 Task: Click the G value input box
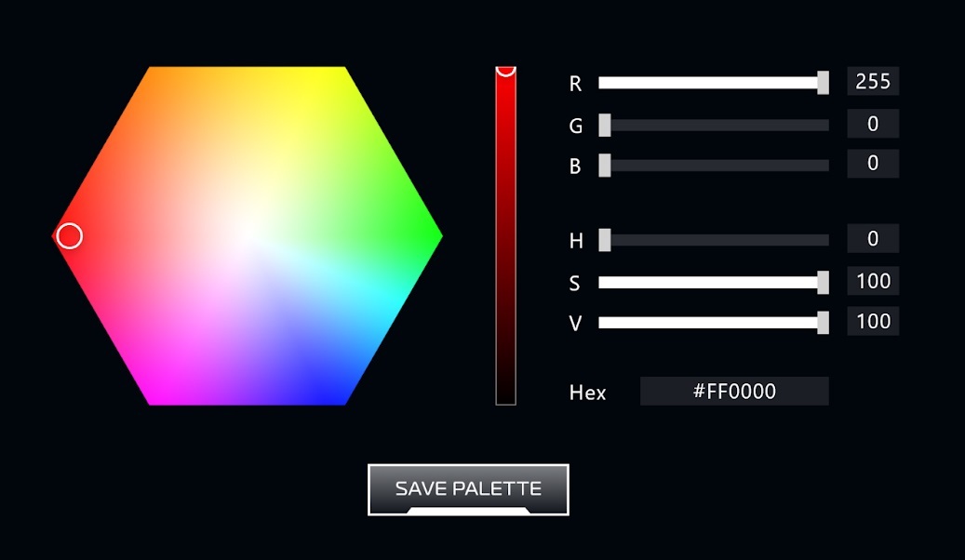[x=872, y=124]
